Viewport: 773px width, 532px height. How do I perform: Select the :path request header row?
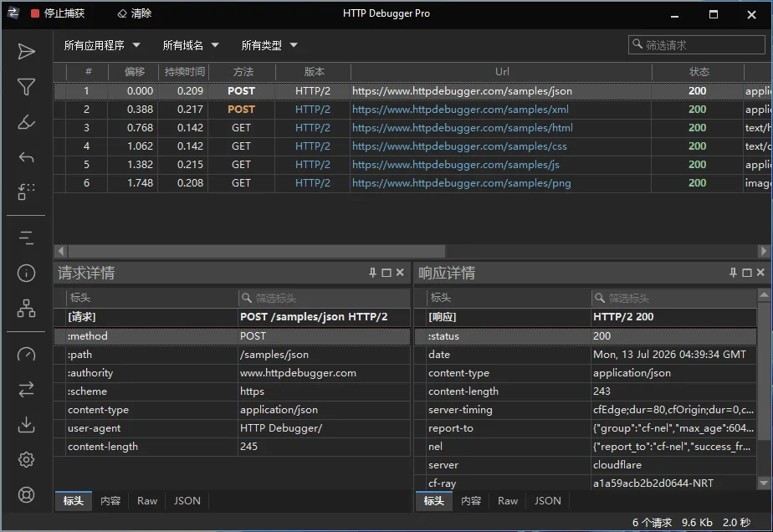pyautogui.click(x=233, y=355)
